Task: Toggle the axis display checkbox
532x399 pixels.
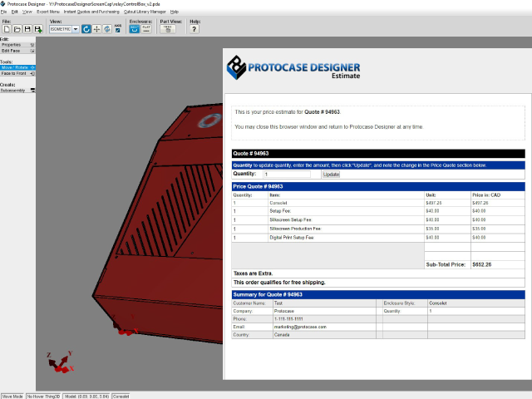Action: point(118,31)
